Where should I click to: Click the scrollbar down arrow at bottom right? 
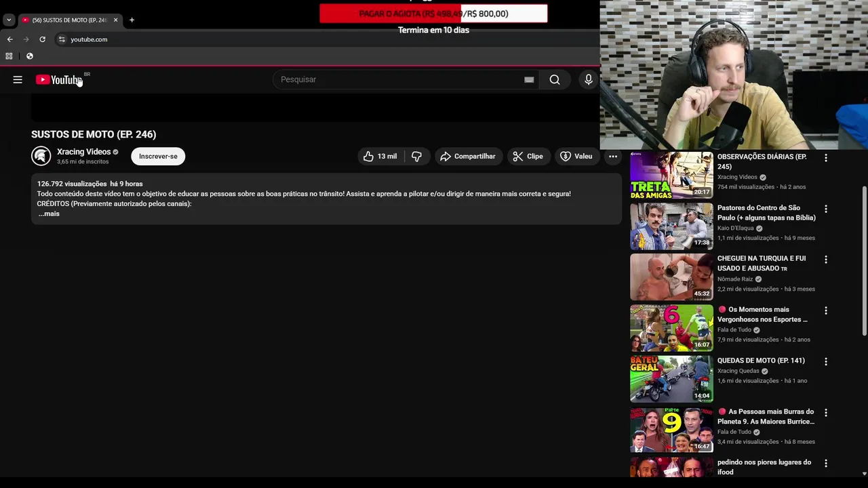point(864,474)
